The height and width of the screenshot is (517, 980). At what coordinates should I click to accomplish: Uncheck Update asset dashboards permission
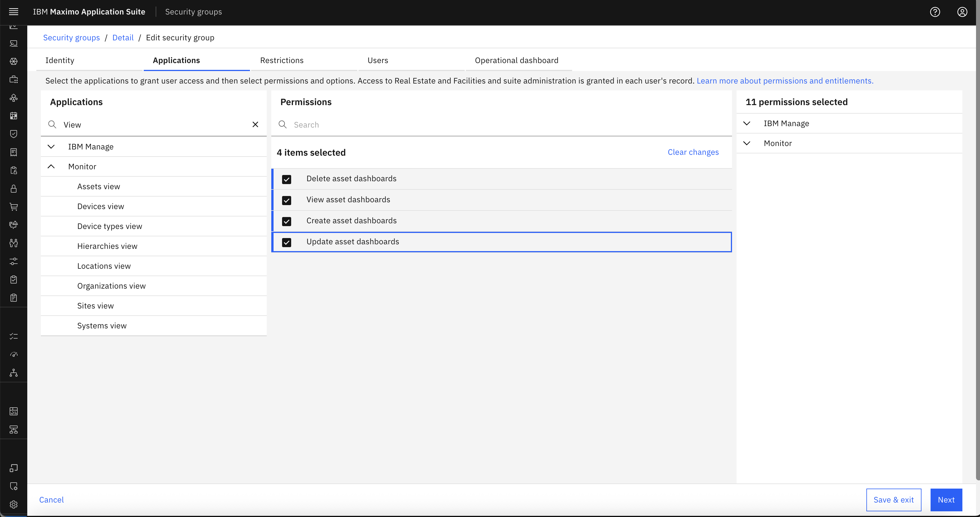286,242
